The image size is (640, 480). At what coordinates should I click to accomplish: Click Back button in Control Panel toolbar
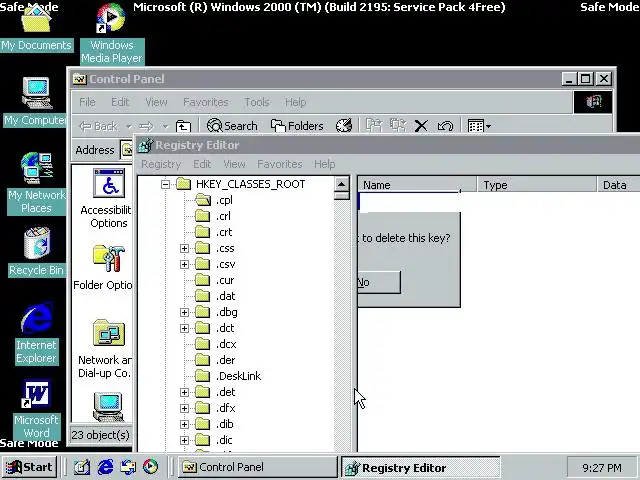point(98,126)
